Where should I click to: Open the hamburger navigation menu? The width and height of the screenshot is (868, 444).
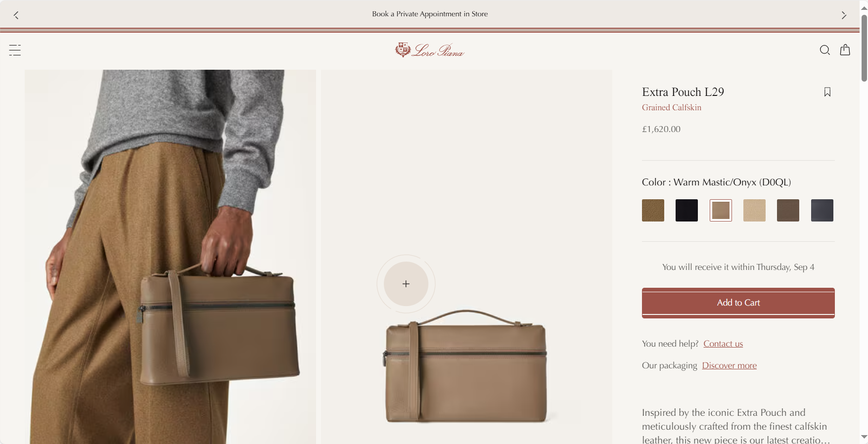(x=15, y=50)
